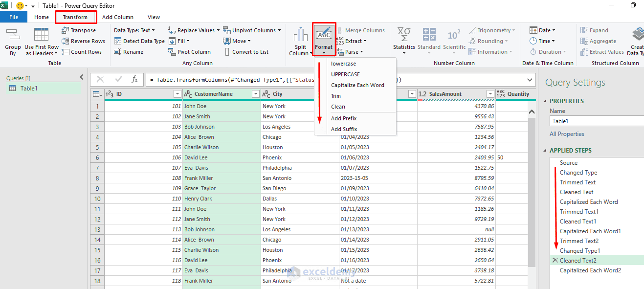Click the Duration icon
Image resolution: width=644 pixels, height=289 pixels.
[x=534, y=52]
